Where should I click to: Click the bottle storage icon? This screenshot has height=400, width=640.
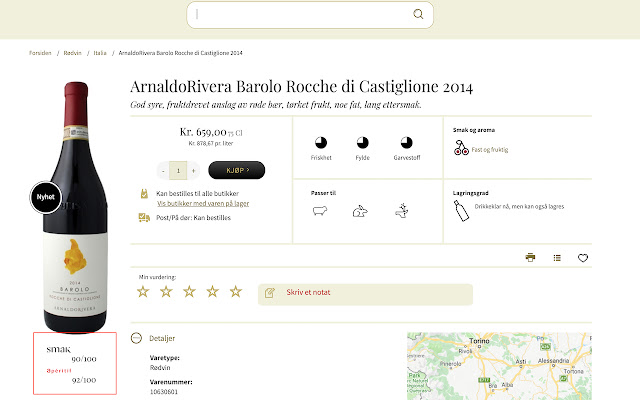click(461, 211)
